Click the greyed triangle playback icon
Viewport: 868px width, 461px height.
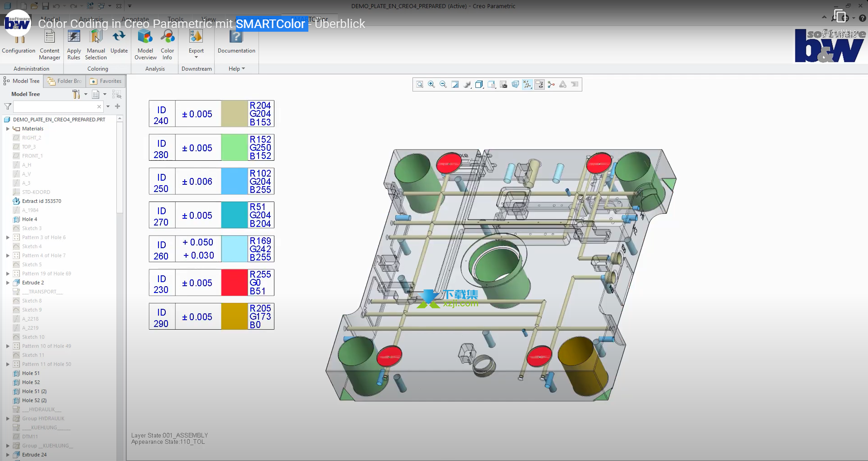[x=563, y=84]
